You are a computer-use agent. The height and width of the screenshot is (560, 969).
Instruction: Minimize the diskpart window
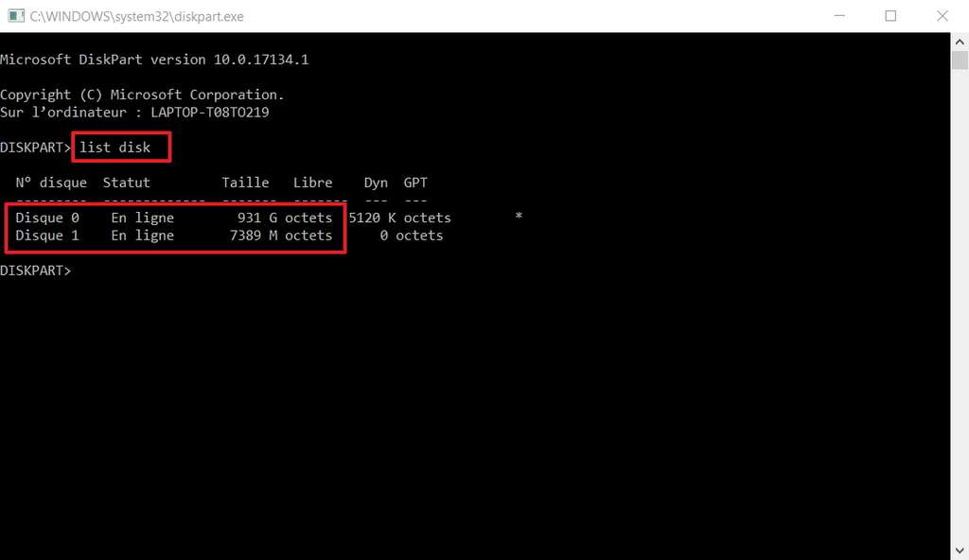pyautogui.click(x=839, y=16)
